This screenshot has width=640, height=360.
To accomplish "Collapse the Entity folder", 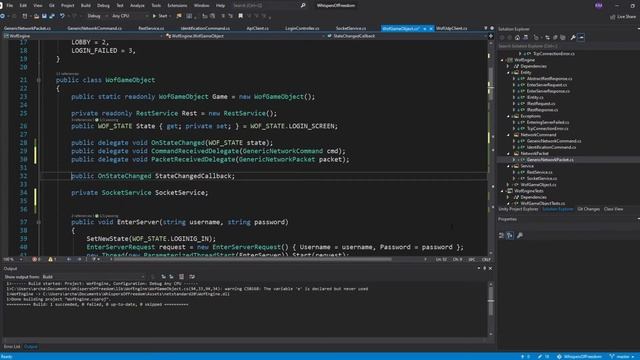I will pyautogui.click(x=509, y=73).
